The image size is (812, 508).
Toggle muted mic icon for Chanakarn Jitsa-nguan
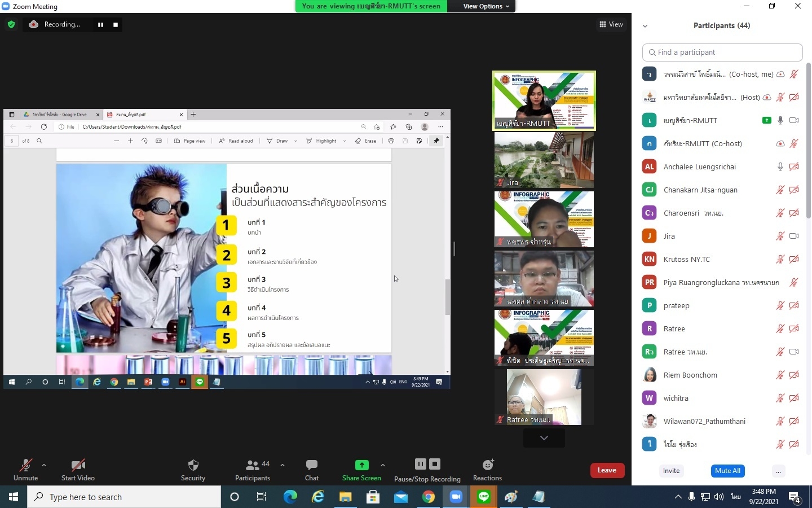(780, 190)
